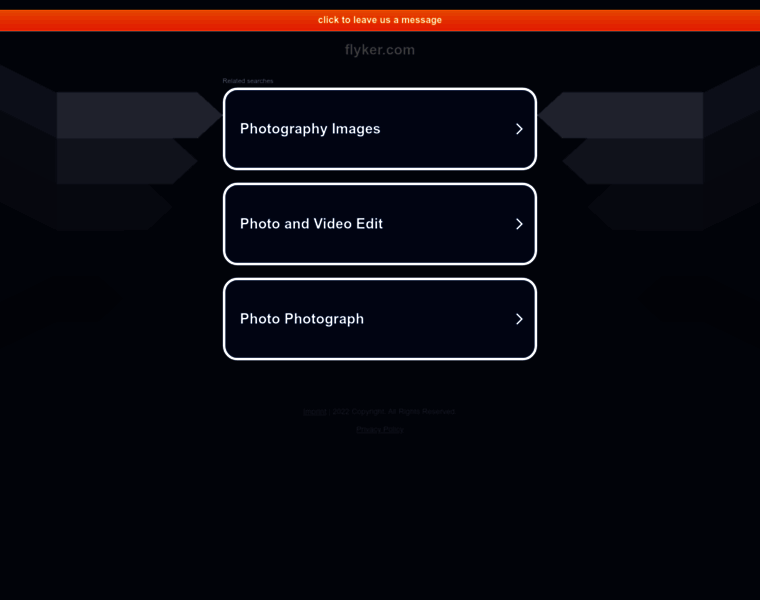
Task: Click the orange leave us a message banner
Action: coord(380,20)
